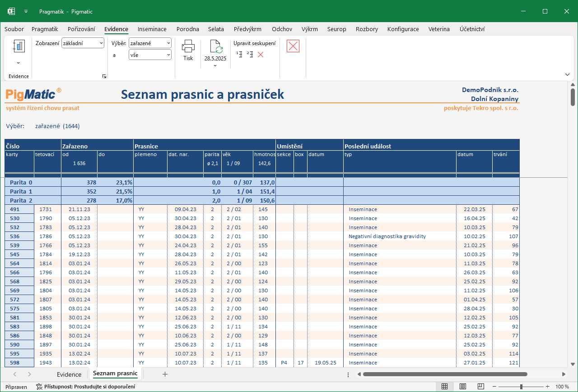Viewport: 578px width, 392px height.
Task: Collapse the ribbon with chevron
Action: point(567,74)
